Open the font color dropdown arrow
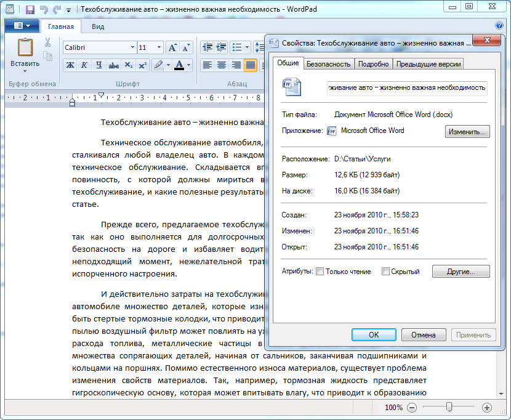 pyautogui.click(x=189, y=65)
